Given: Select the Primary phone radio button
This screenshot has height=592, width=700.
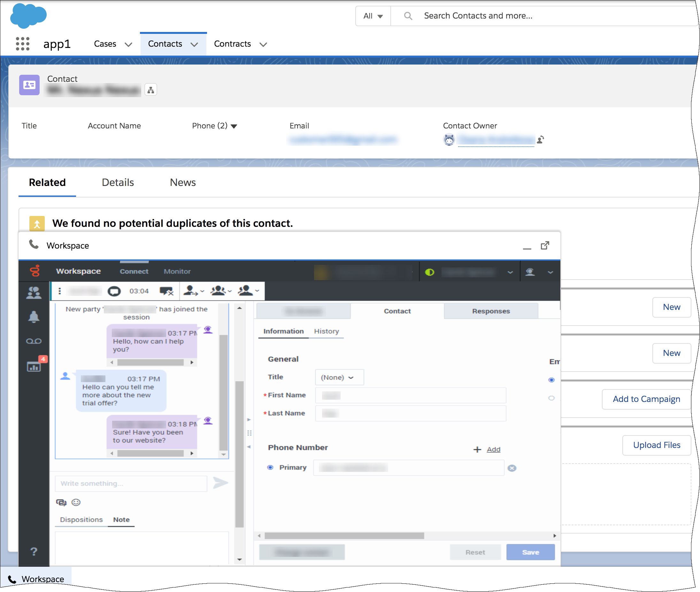Looking at the screenshot, I should [x=270, y=467].
